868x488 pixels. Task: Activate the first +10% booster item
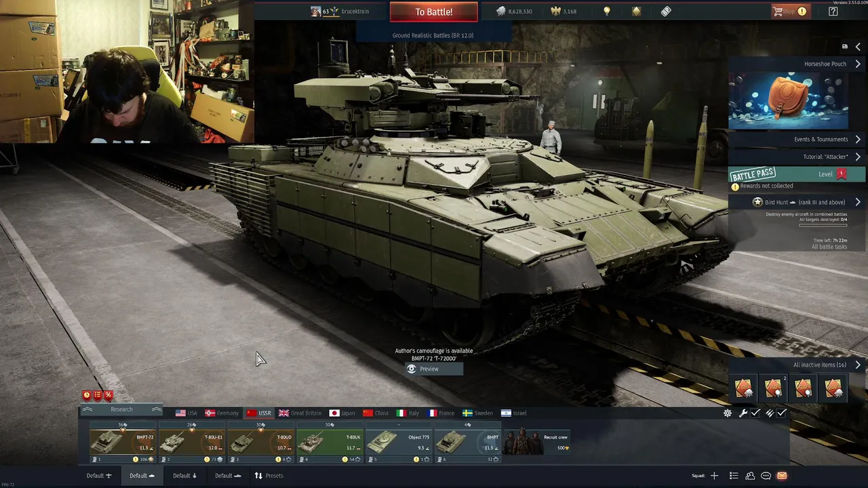point(744,388)
